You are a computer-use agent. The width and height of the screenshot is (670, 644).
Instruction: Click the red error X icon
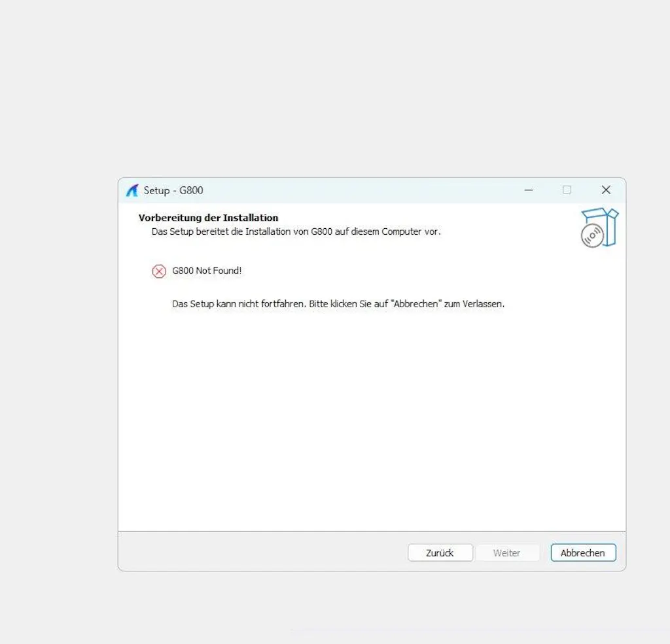159,271
